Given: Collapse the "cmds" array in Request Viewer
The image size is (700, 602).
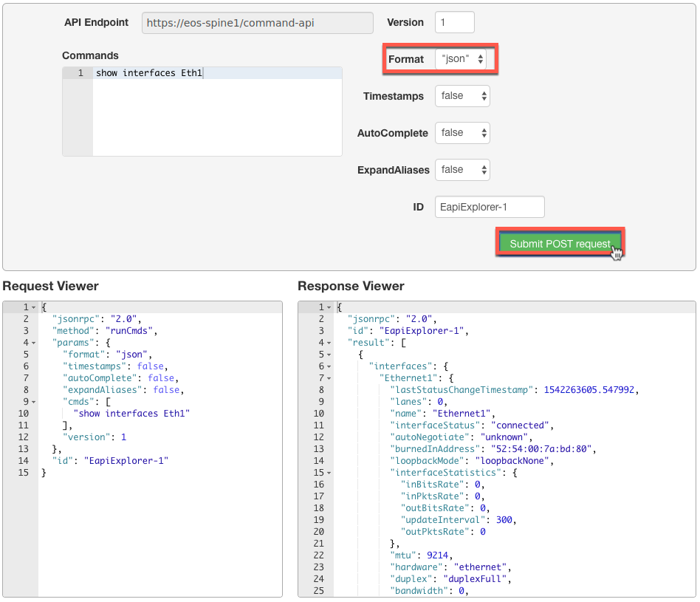Looking at the screenshot, I should tap(33, 402).
